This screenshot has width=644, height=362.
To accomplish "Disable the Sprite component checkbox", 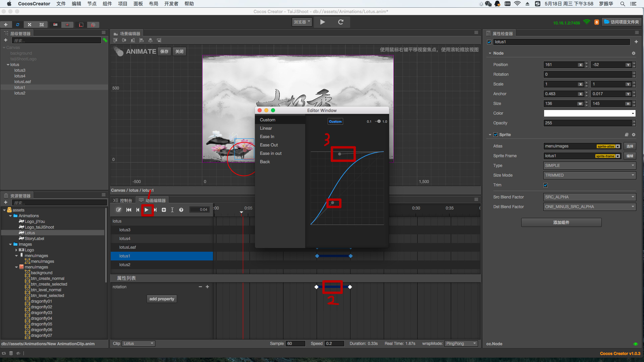I will [495, 135].
